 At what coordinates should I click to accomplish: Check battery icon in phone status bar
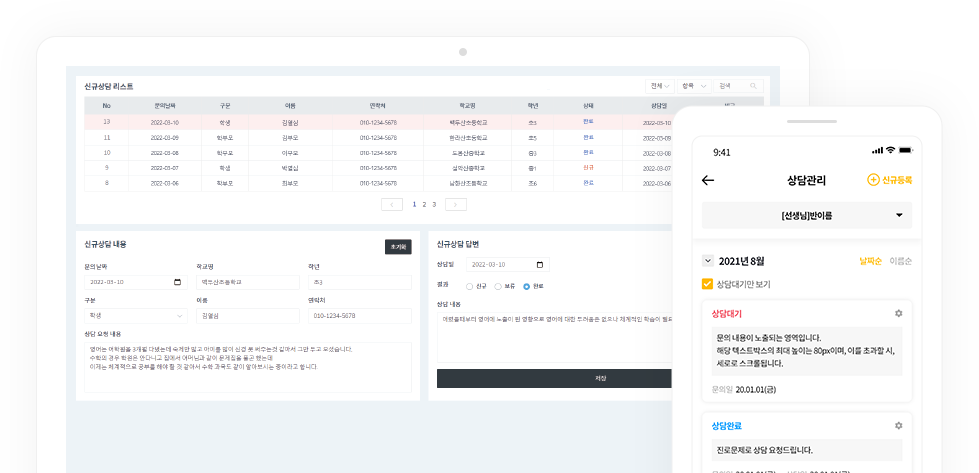pyautogui.click(x=907, y=150)
